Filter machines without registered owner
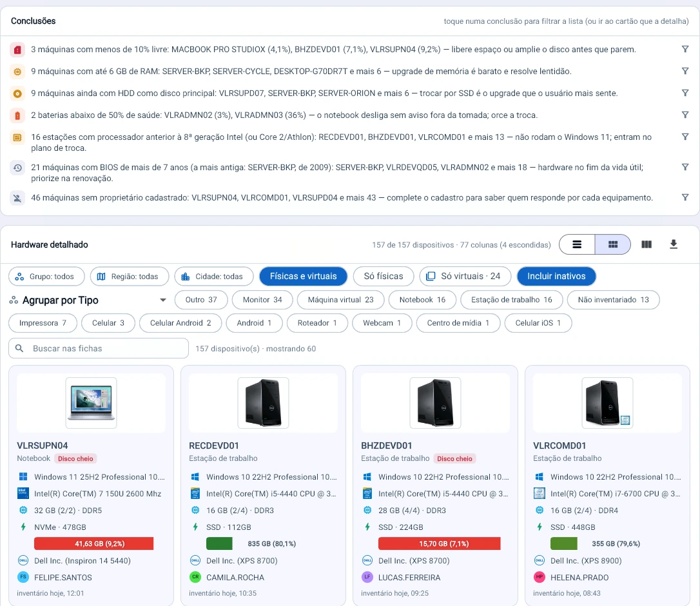 tap(685, 197)
